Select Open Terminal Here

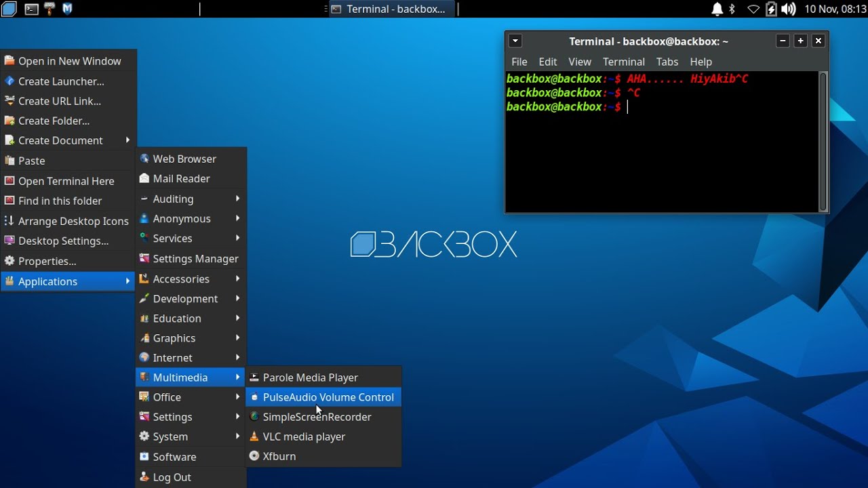(68, 181)
